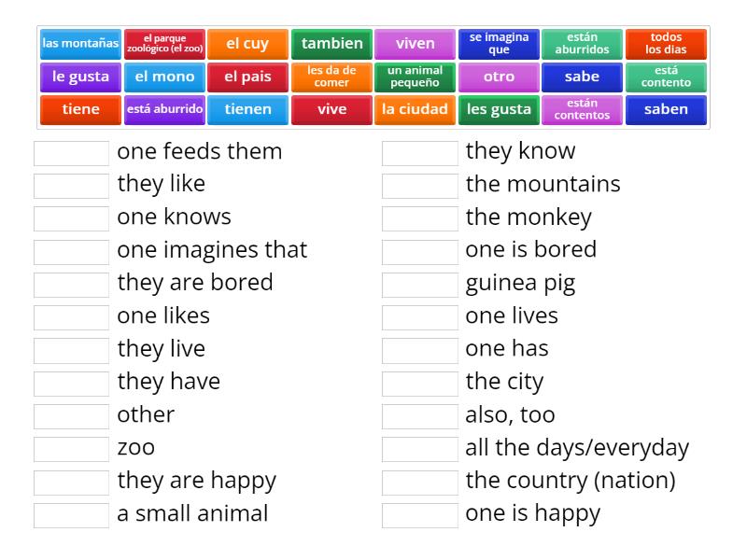Select the 'las montañas' word tile
The height and width of the screenshot is (560, 747).
[81, 44]
